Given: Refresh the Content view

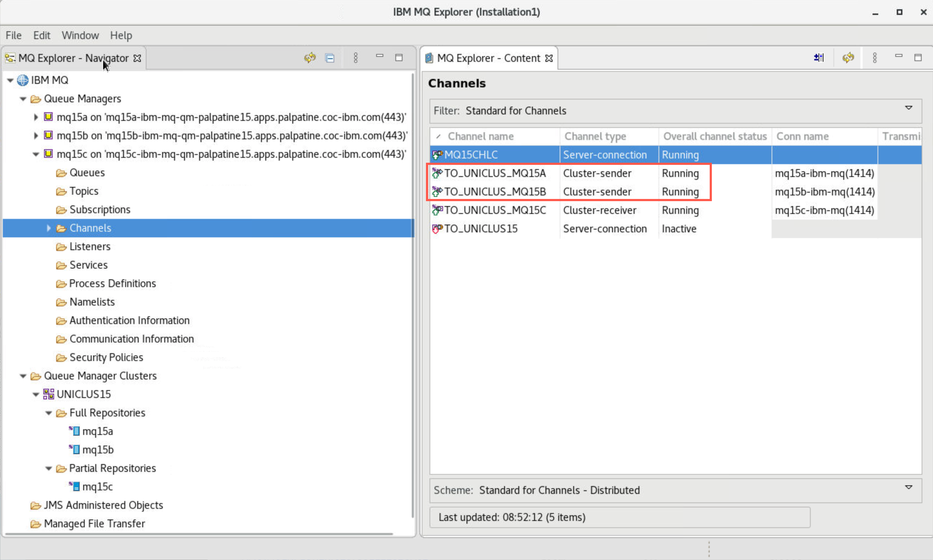Looking at the screenshot, I should tap(848, 58).
